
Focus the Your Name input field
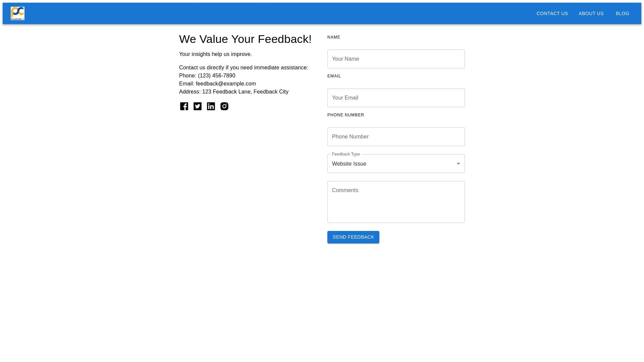pyautogui.click(x=396, y=59)
